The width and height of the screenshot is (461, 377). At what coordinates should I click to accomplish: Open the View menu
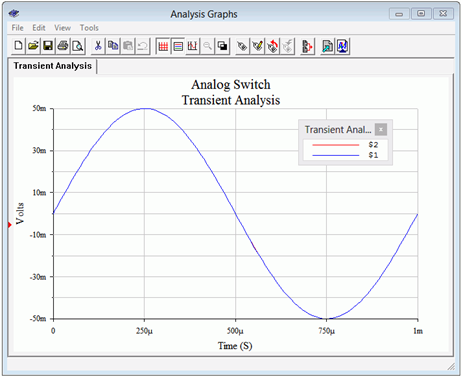tap(62, 28)
